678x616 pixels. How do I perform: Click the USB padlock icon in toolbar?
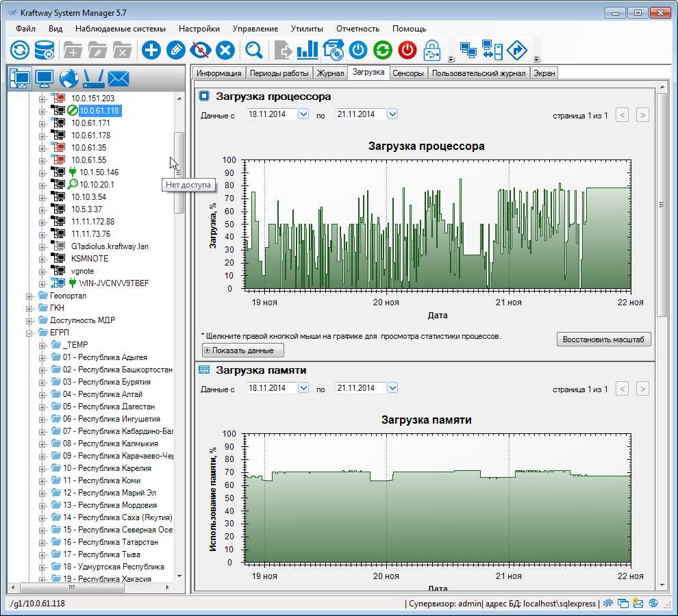432,50
